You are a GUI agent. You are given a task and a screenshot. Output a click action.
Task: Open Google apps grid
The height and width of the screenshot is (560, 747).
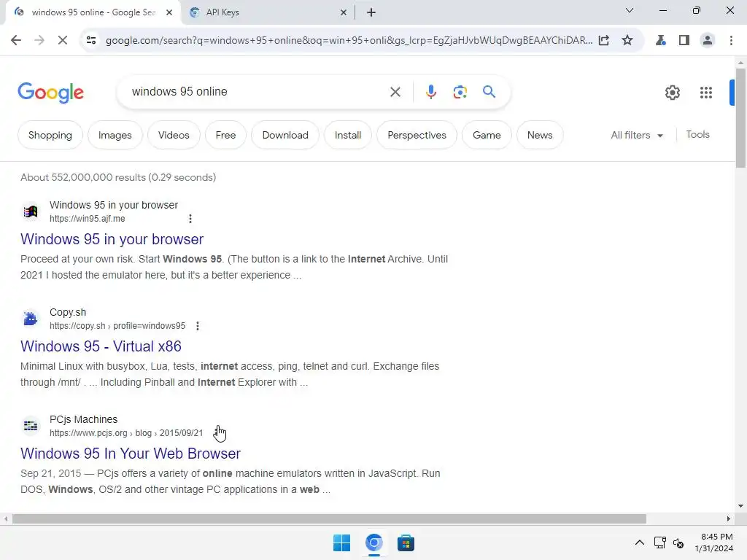pos(706,93)
